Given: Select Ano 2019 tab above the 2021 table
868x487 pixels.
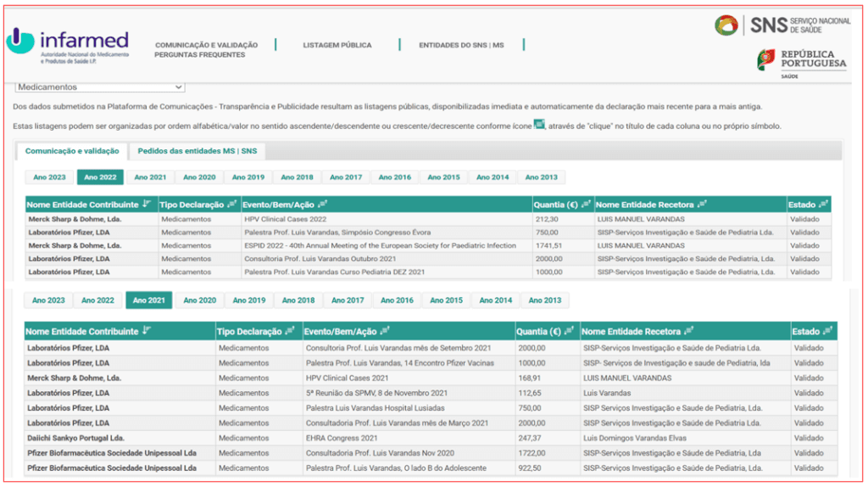Looking at the screenshot, I should [249, 300].
